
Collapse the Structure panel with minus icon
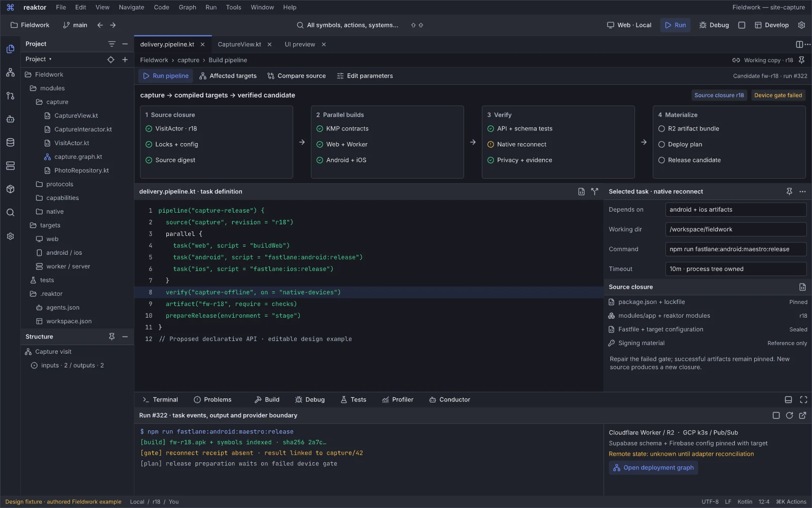point(125,336)
